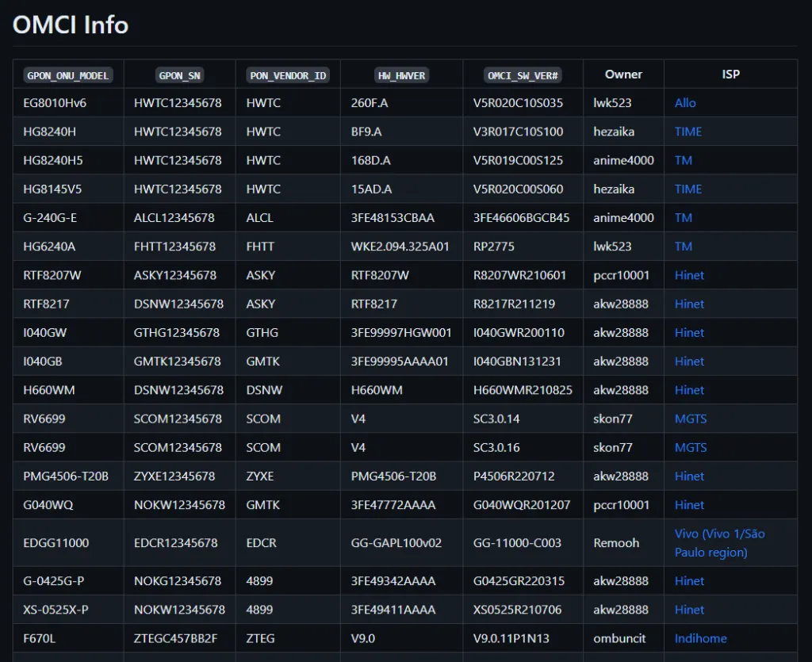Open the Allo ISP link

tap(684, 103)
